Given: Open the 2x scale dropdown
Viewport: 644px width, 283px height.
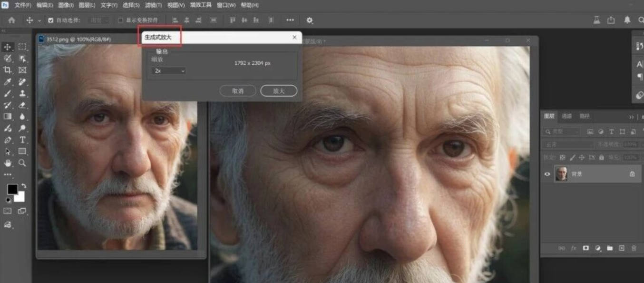Looking at the screenshot, I should 168,71.
